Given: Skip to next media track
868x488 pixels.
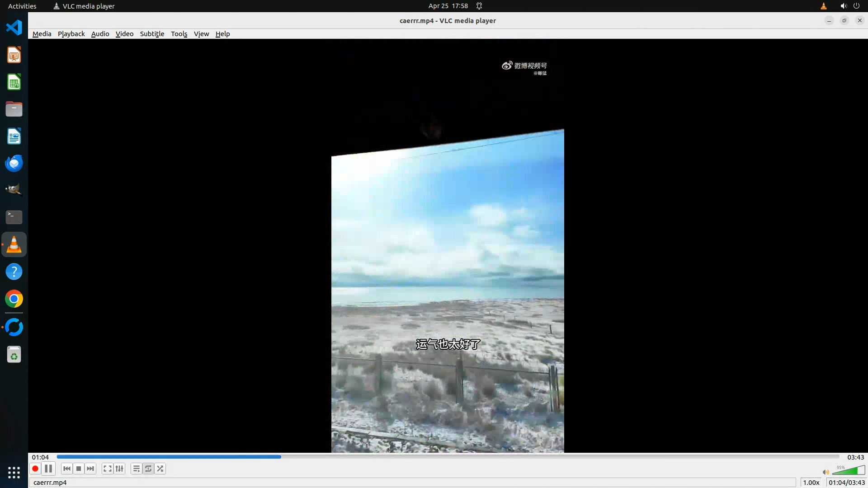Looking at the screenshot, I should point(90,469).
